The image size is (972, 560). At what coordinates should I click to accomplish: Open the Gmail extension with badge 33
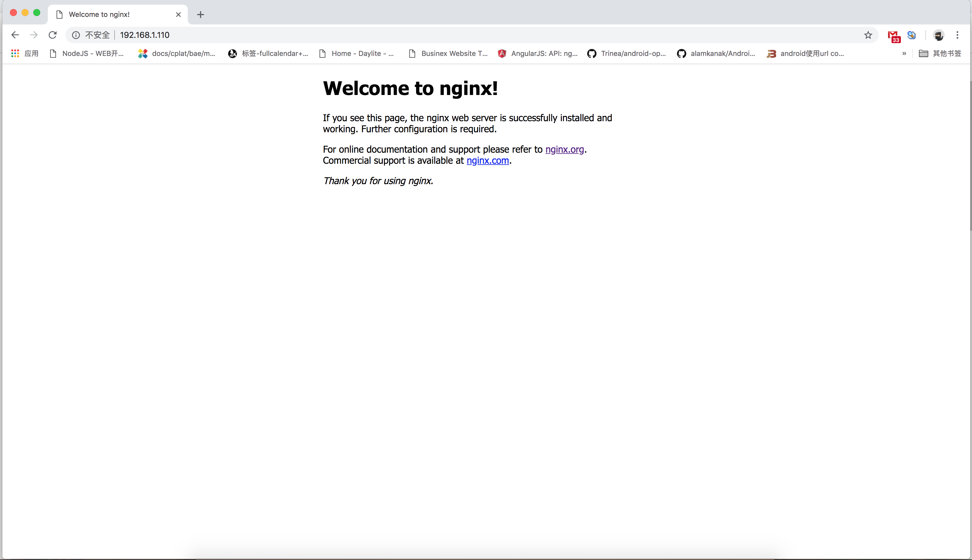[894, 36]
